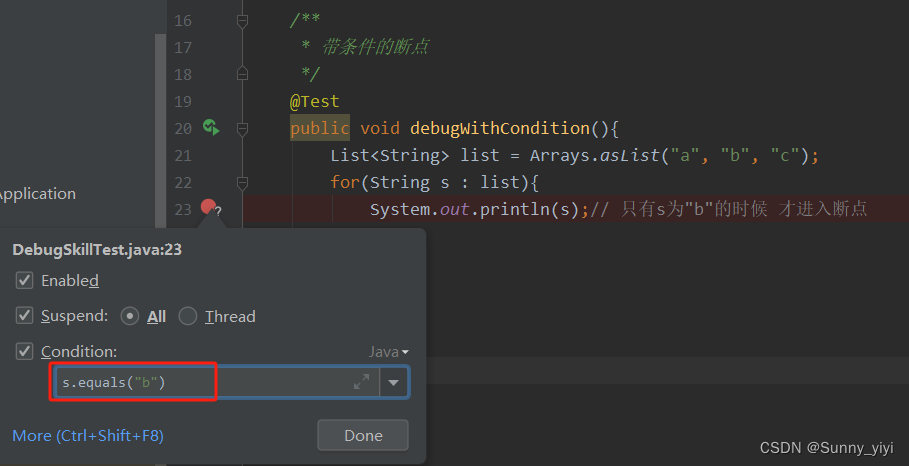Toggle the comment end fold marker at line 18
Image resolution: width=909 pixels, height=466 pixels.
point(242,74)
